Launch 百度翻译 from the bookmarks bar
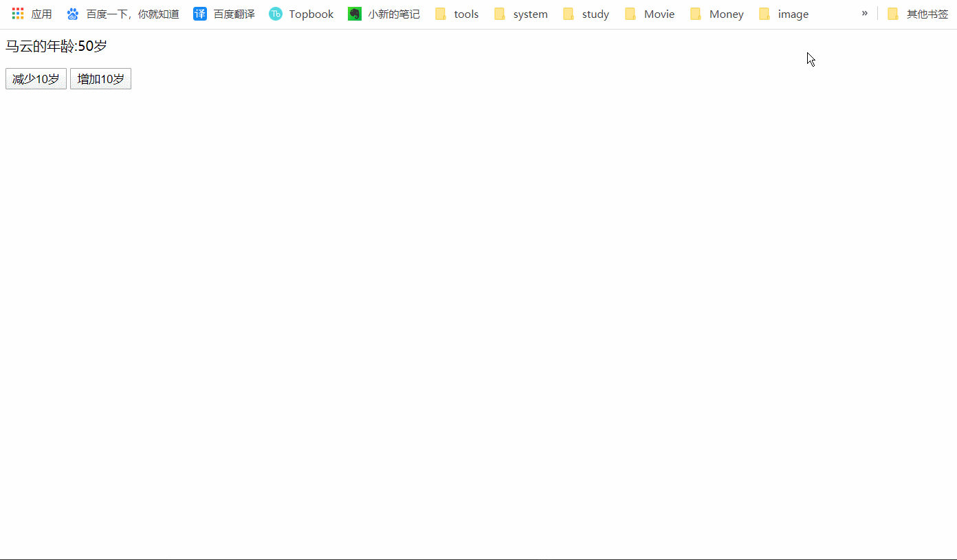This screenshot has height=560, width=957. tap(223, 13)
